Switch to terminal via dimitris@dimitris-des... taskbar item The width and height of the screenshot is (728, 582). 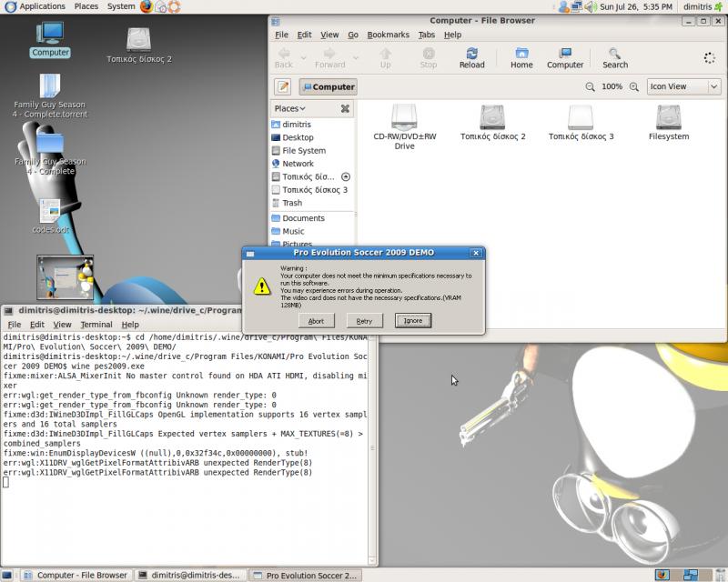pos(190,576)
